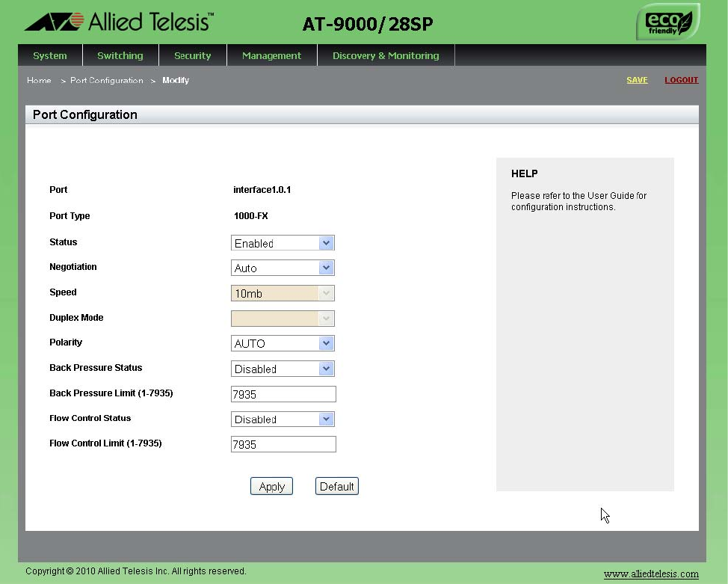This screenshot has width=728, height=584.
Task: Click the Flow Control Limit input field
Action: tap(283, 444)
